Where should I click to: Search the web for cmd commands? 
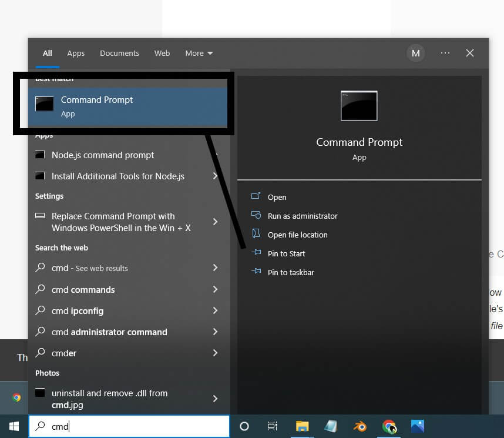point(83,290)
